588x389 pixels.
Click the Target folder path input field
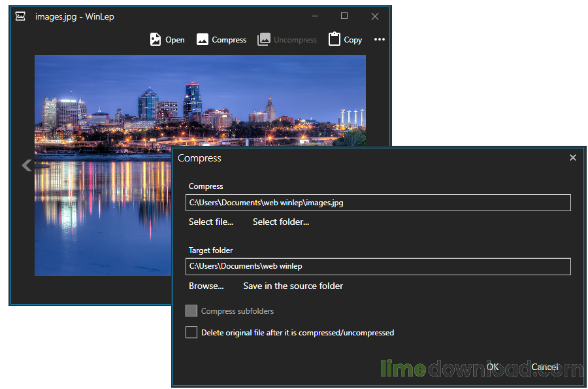click(378, 267)
